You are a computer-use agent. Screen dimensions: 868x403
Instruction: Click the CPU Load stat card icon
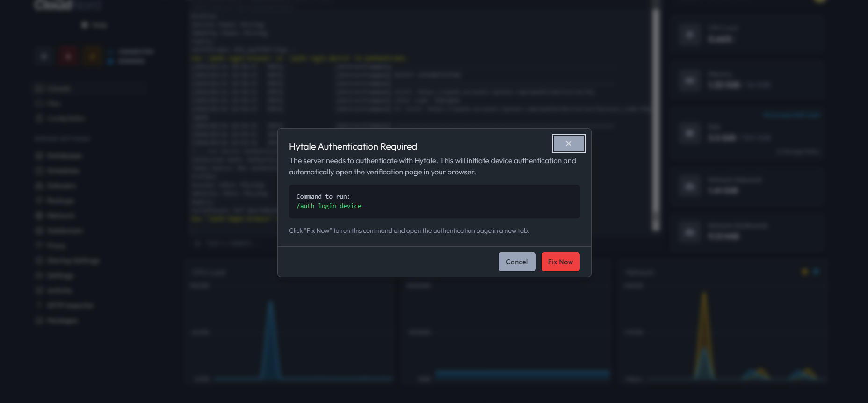690,35
